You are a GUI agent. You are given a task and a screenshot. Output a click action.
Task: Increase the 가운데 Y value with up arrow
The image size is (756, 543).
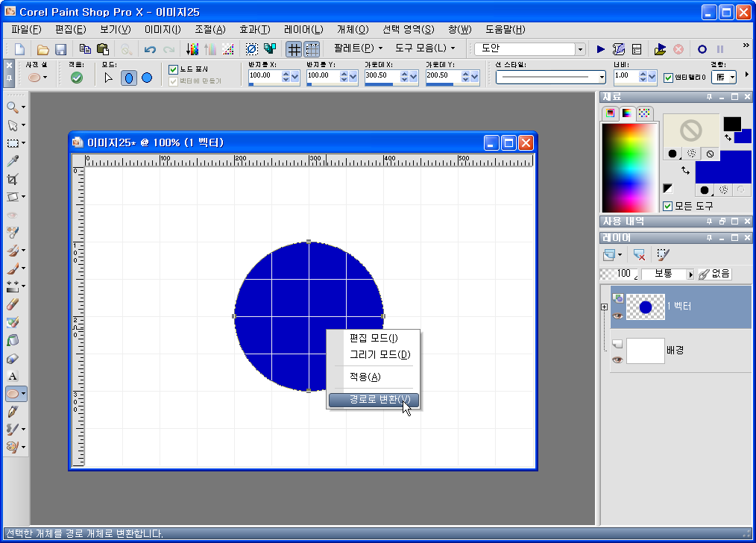pos(465,73)
